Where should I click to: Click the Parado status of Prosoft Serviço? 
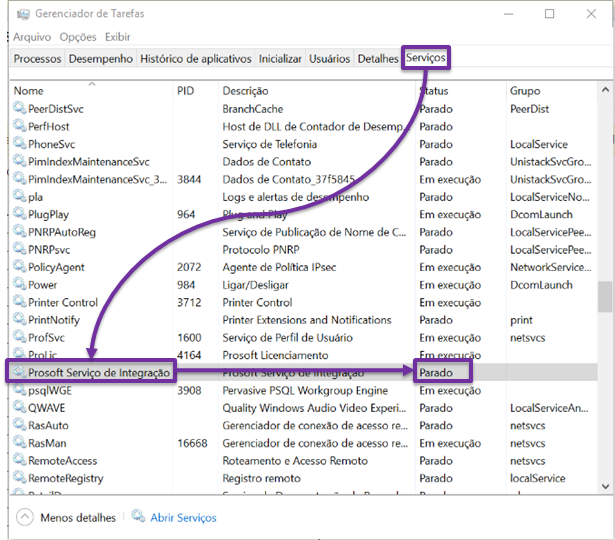click(436, 373)
